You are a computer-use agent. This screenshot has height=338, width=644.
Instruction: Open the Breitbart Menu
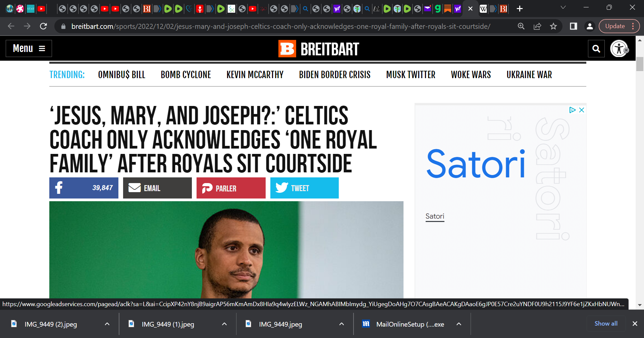(x=29, y=48)
